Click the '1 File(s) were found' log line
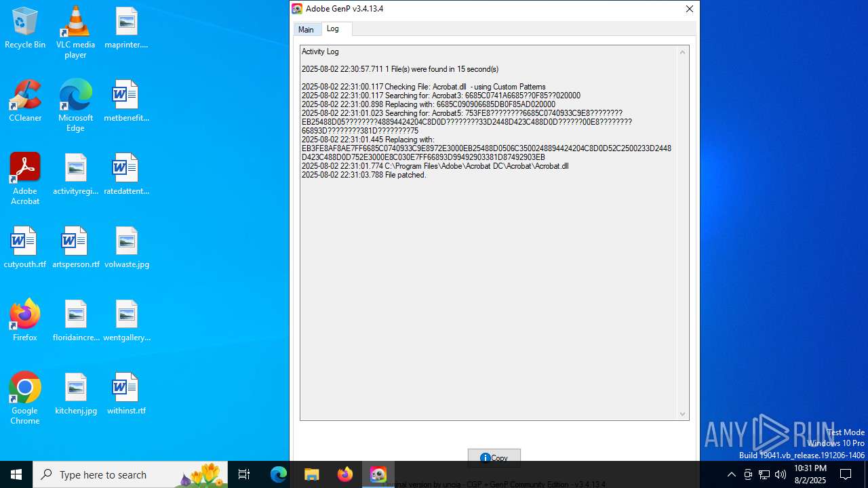868x488 pixels. click(x=400, y=69)
